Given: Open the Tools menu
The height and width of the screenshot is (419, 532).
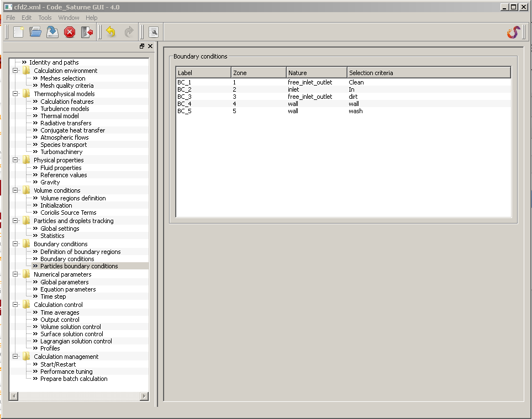Looking at the screenshot, I should 45,18.
